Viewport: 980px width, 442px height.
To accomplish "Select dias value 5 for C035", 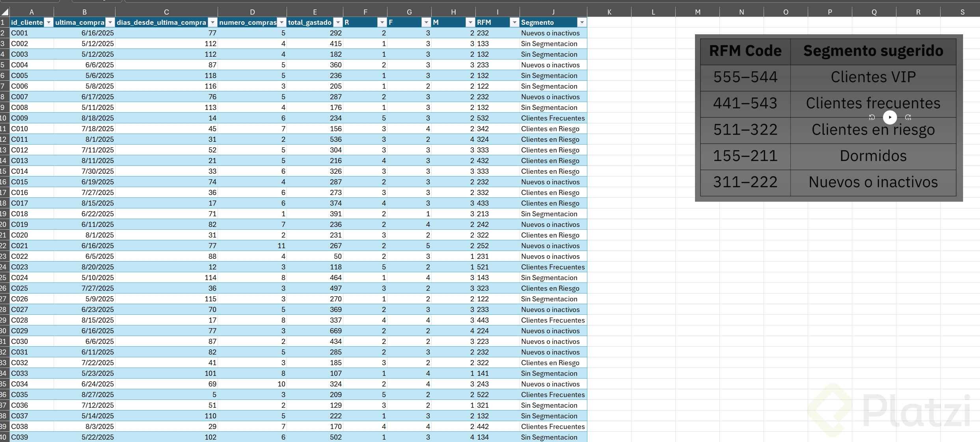I will click(x=166, y=395).
